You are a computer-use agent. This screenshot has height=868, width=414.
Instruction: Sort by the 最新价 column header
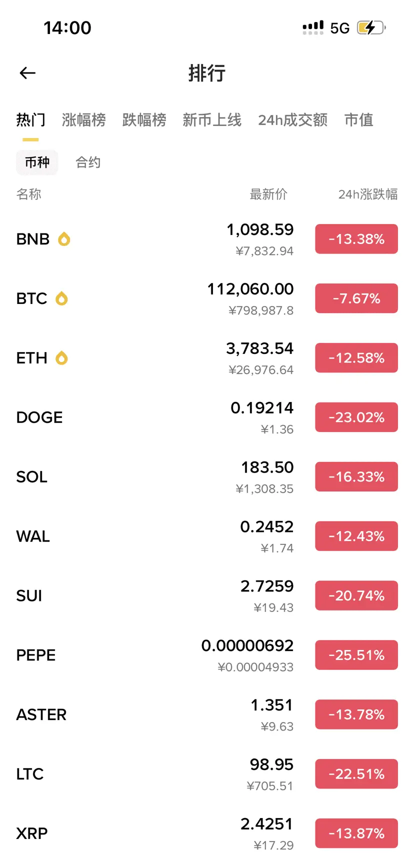click(268, 194)
